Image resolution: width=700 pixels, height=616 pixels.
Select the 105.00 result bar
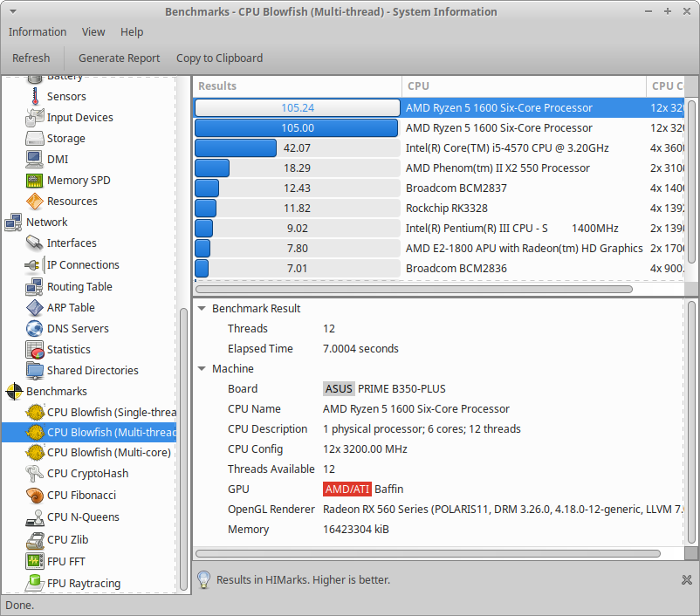coord(298,128)
